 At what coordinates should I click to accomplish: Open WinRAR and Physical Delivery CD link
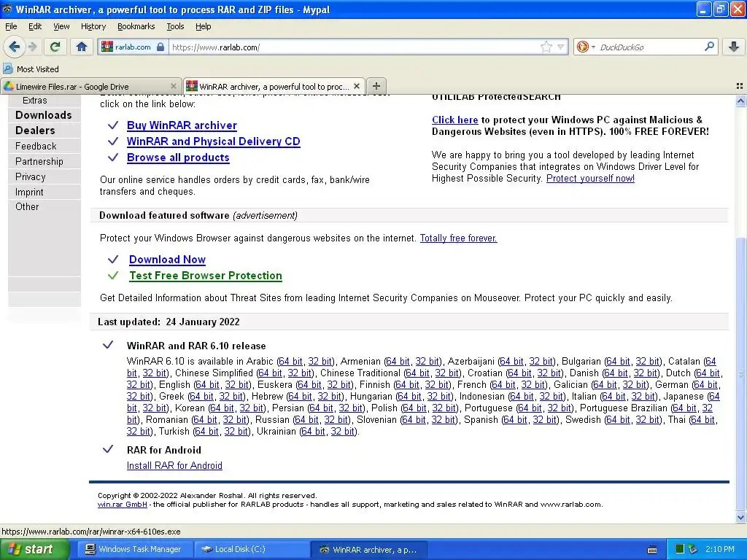click(x=214, y=141)
